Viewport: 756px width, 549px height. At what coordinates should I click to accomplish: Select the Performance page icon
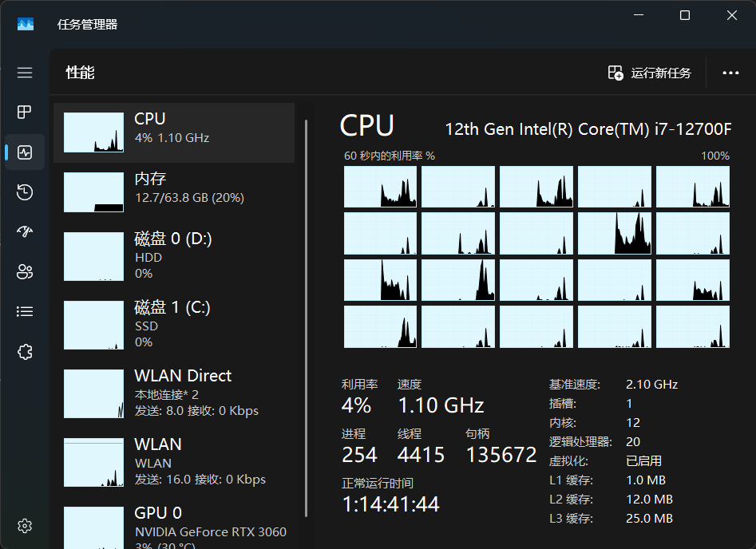tap(25, 152)
